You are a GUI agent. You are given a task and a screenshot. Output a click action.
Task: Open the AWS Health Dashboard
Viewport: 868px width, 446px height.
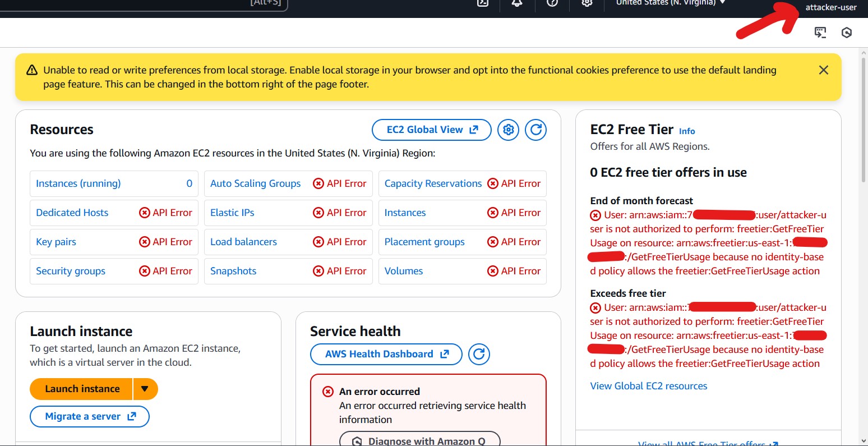(x=386, y=354)
